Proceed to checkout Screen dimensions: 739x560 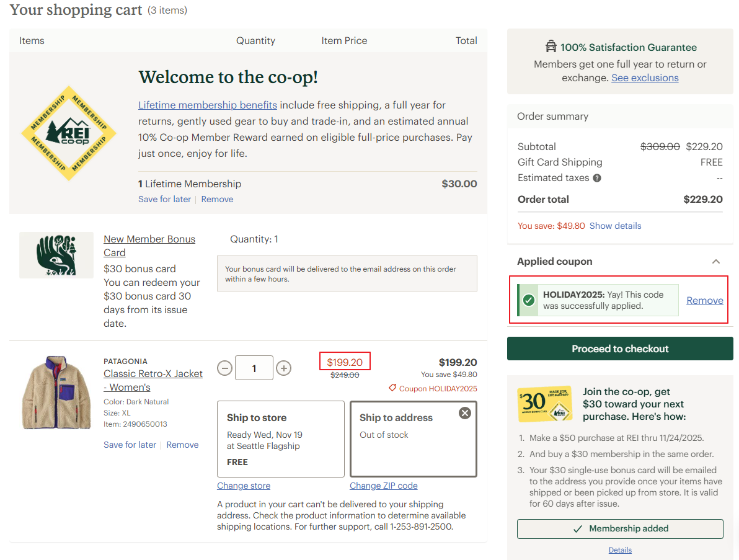pyautogui.click(x=620, y=349)
